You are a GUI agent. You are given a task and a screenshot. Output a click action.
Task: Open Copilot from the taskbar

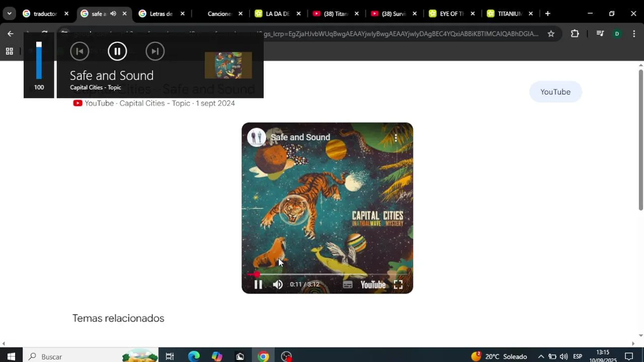tap(217, 356)
